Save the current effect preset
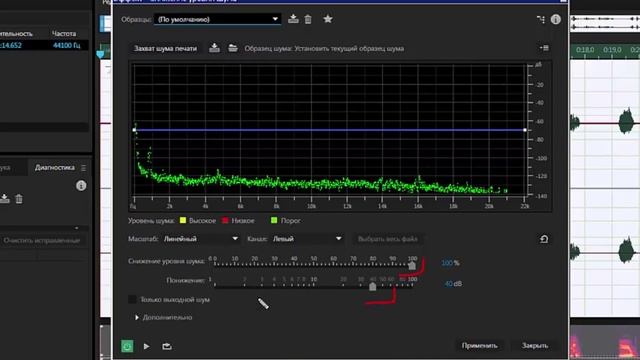The width and height of the screenshot is (640, 360). point(293,19)
